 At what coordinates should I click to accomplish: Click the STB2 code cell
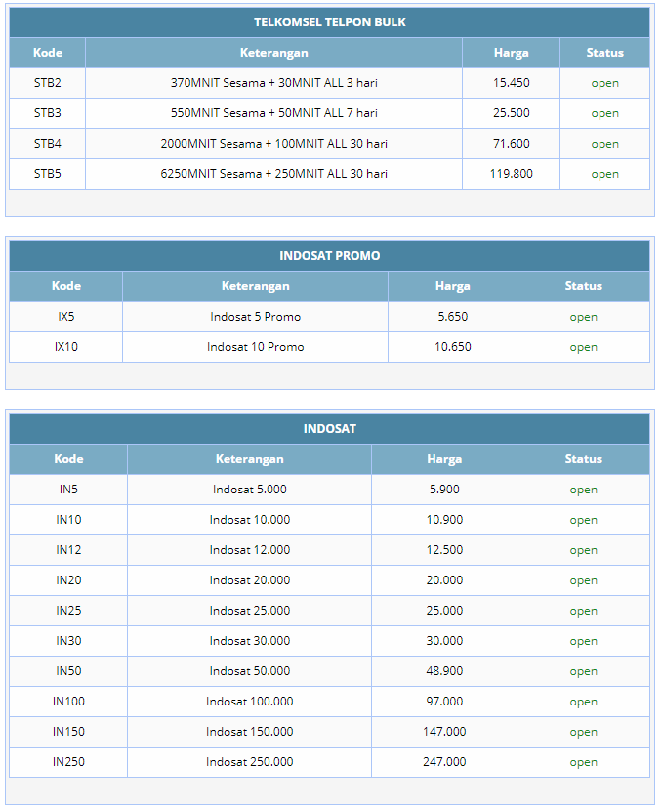coord(47,83)
